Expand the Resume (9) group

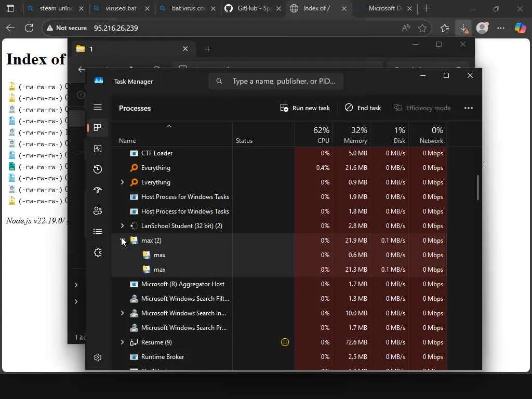coord(123,342)
